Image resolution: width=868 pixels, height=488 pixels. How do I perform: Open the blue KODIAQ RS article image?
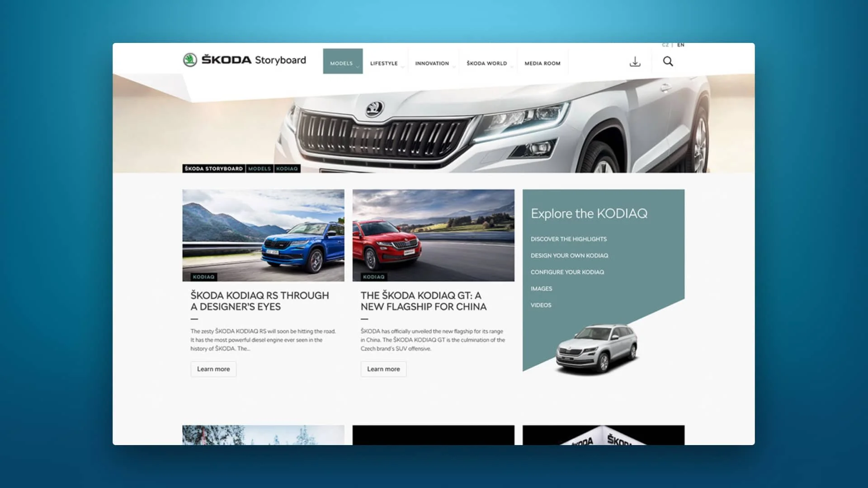click(x=263, y=235)
